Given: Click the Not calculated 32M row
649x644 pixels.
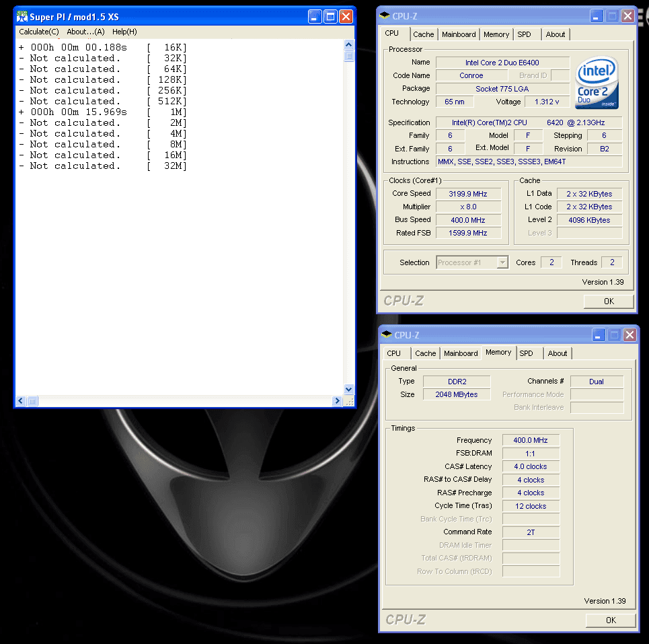Looking at the screenshot, I should (103, 166).
